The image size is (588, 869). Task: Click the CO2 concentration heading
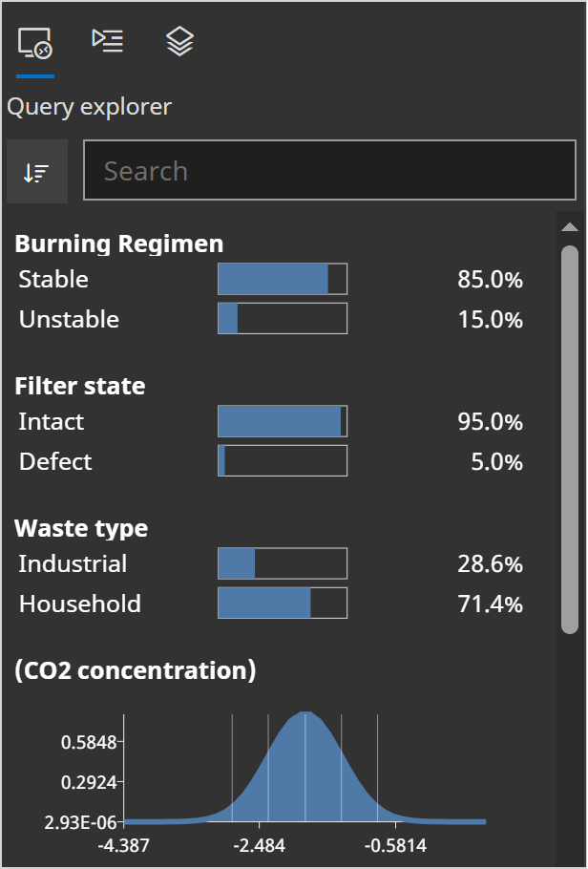[x=136, y=670]
